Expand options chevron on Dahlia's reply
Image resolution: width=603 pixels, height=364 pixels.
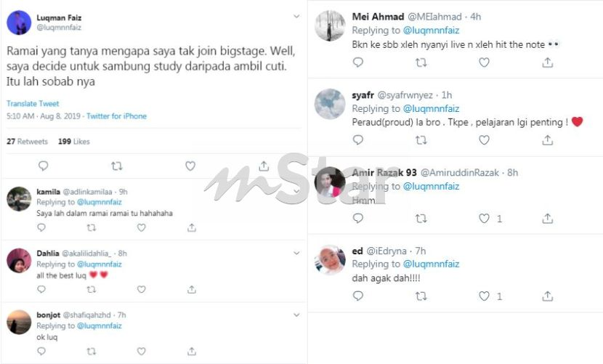click(x=296, y=253)
